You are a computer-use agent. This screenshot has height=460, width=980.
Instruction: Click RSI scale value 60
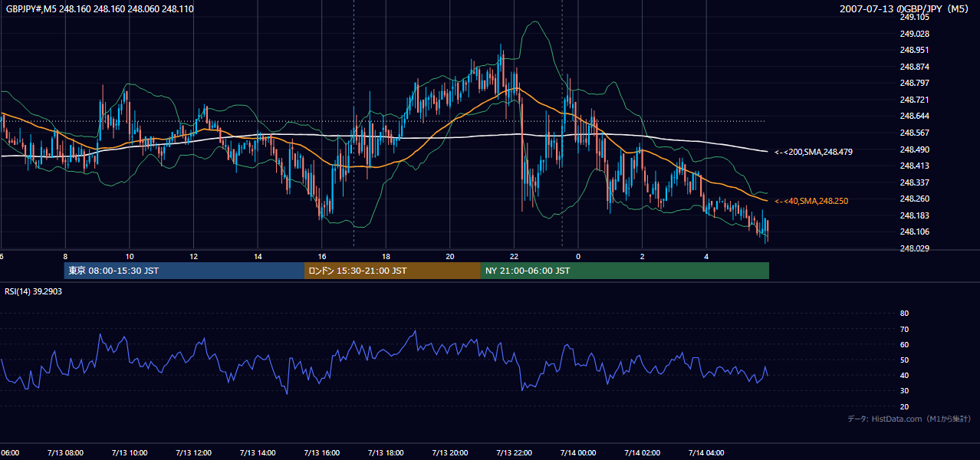pos(904,344)
